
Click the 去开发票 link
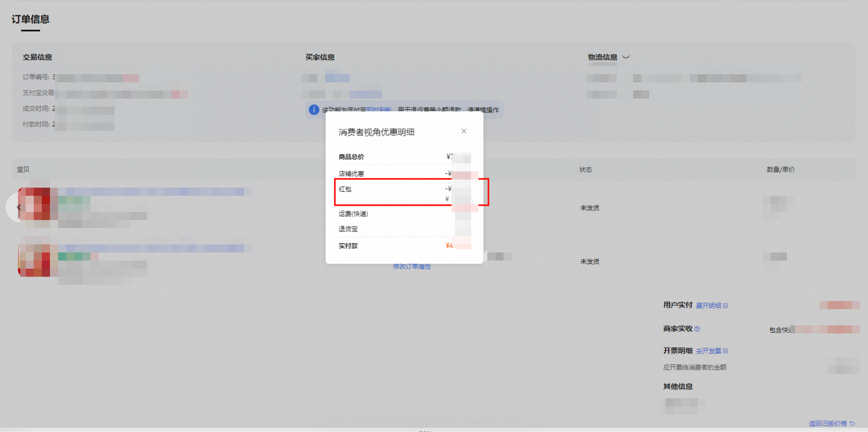click(708, 351)
